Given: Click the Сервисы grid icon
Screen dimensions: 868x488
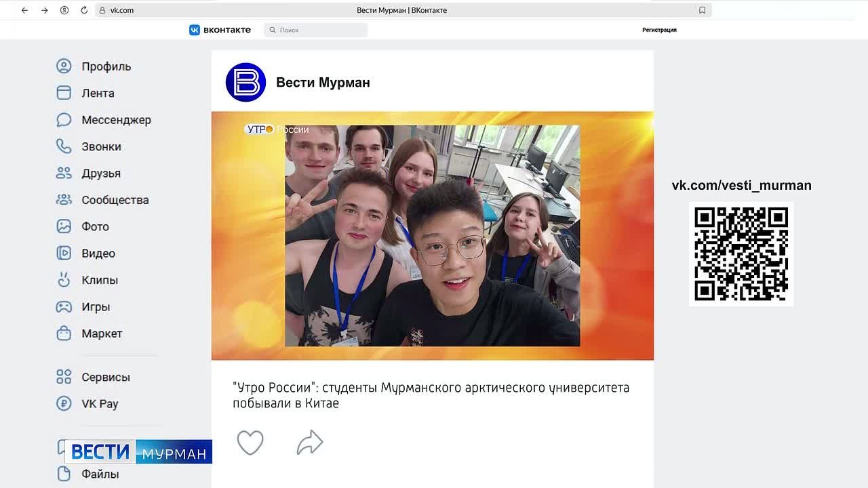Looking at the screenshot, I should coord(64,377).
